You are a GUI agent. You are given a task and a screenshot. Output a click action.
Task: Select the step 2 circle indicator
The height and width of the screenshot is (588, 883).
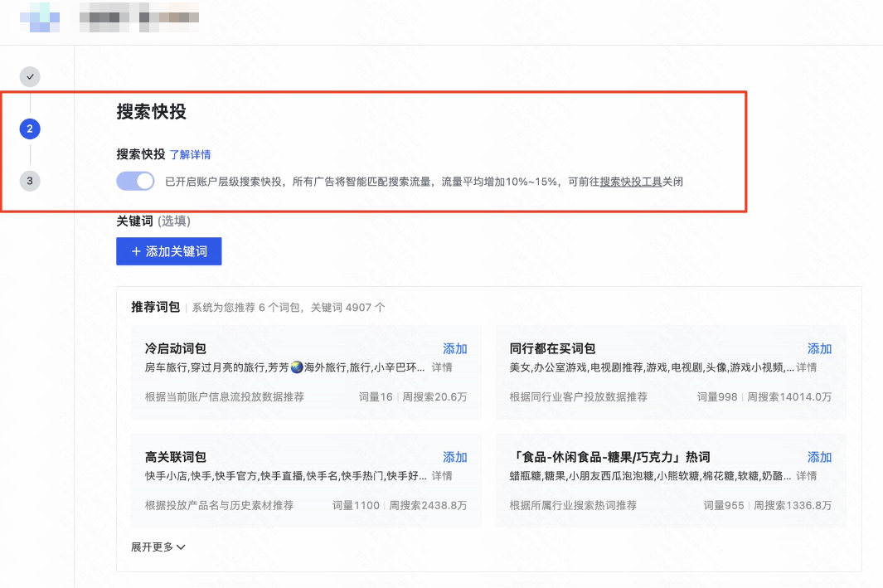[30, 129]
